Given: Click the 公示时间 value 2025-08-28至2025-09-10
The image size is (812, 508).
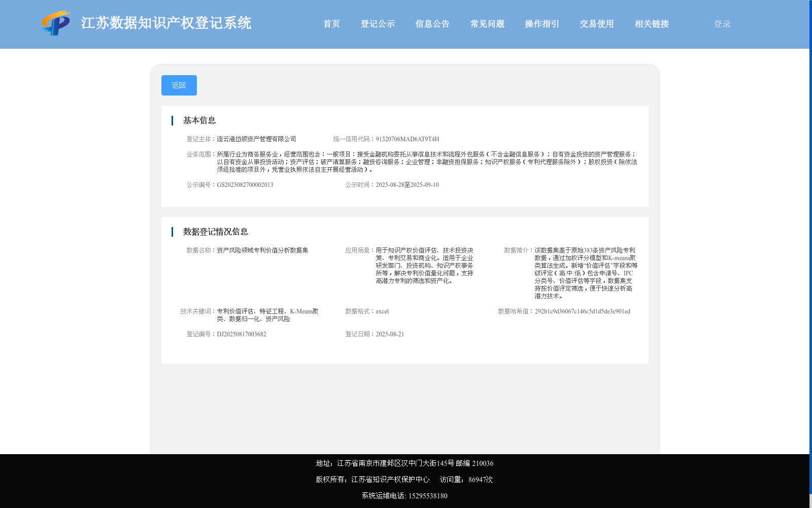Looking at the screenshot, I should (408, 185).
